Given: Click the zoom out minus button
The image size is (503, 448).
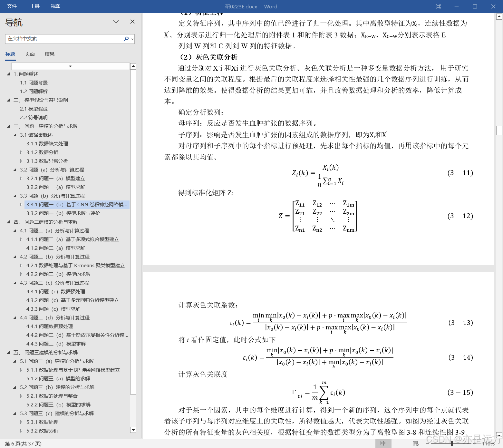Looking at the screenshot, I should 428,444.
